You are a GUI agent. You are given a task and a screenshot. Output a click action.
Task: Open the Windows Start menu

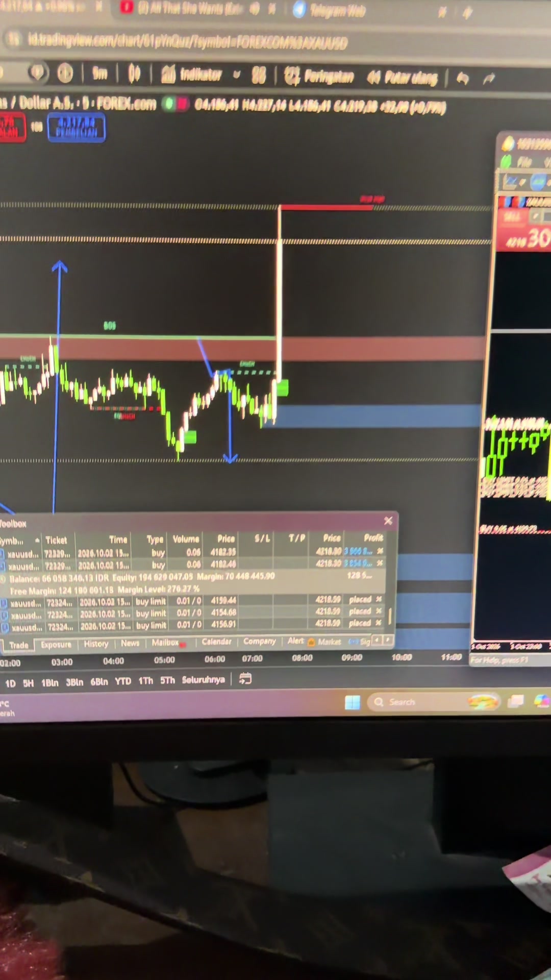353,702
